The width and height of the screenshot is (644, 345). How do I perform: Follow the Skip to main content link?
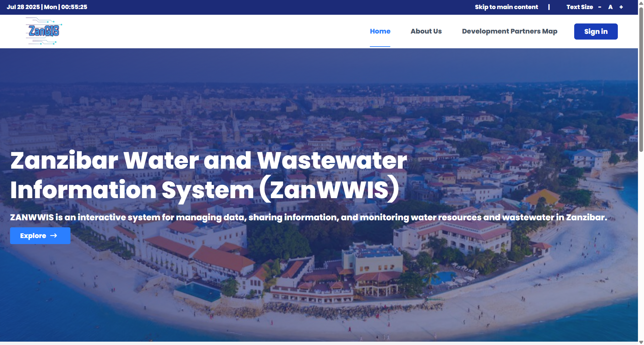coord(506,7)
